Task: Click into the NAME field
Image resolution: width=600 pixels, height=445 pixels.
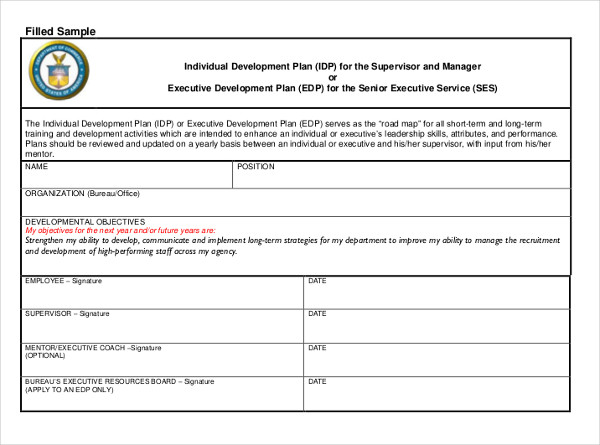Action: coord(126,175)
